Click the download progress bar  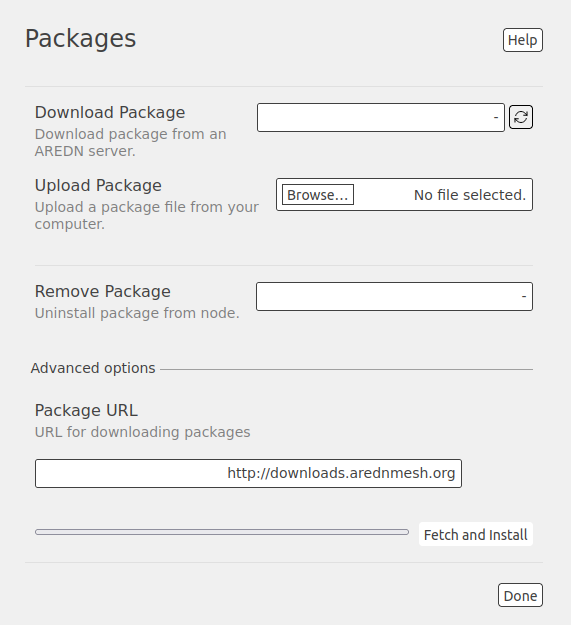222,532
